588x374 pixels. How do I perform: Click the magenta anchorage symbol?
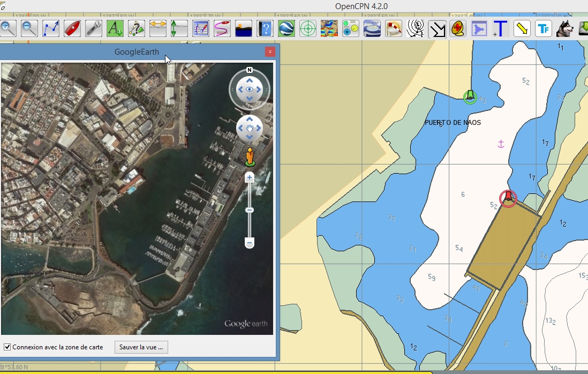501,144
